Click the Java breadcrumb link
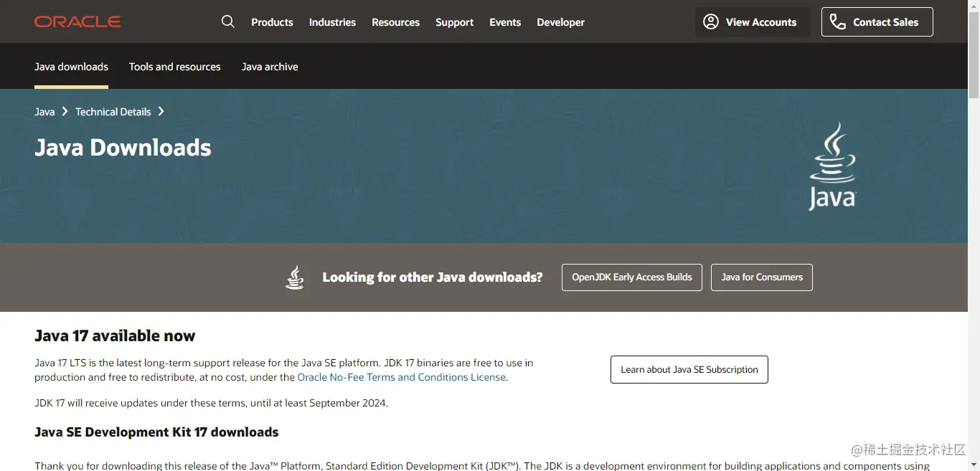 click(44, 112)
